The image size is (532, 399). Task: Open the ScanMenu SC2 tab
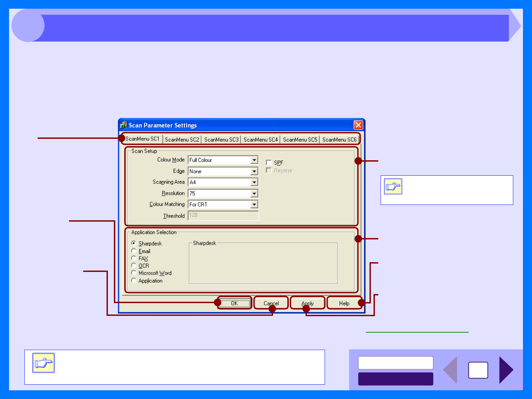click(x=182, y=139)
